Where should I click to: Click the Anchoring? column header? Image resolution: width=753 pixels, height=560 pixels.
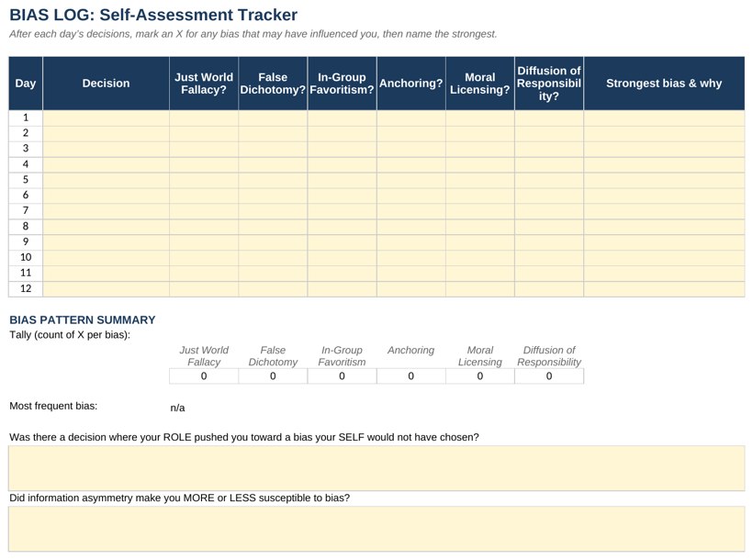pos(411,84)
